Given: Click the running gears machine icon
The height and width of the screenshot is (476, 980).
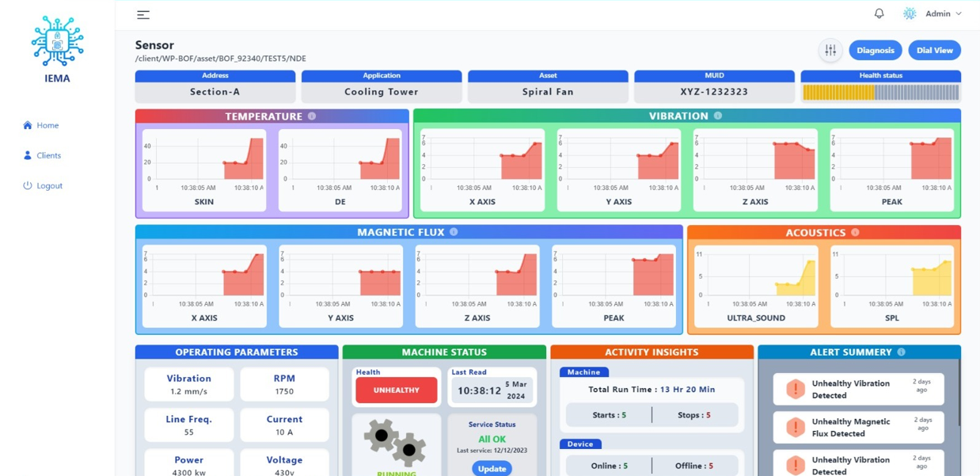Looking at the screenshot, I should (x=396, y=443).
